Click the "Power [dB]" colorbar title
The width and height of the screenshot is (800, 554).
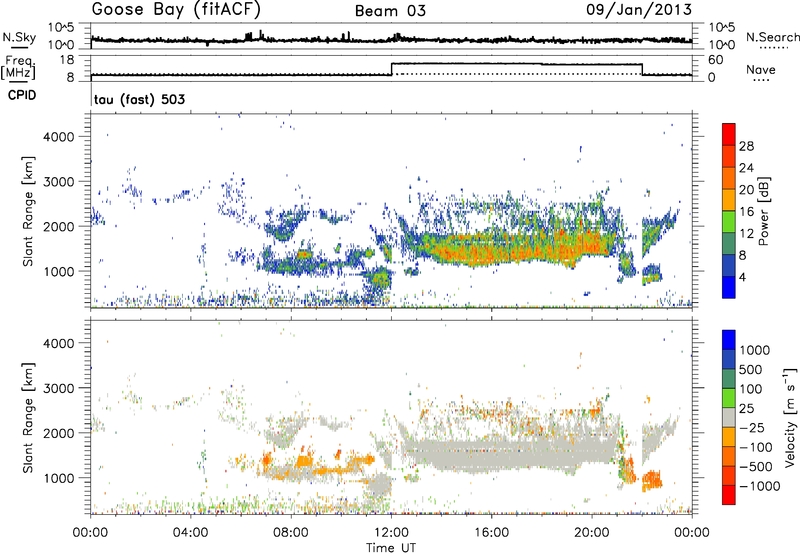pos(763,211)
